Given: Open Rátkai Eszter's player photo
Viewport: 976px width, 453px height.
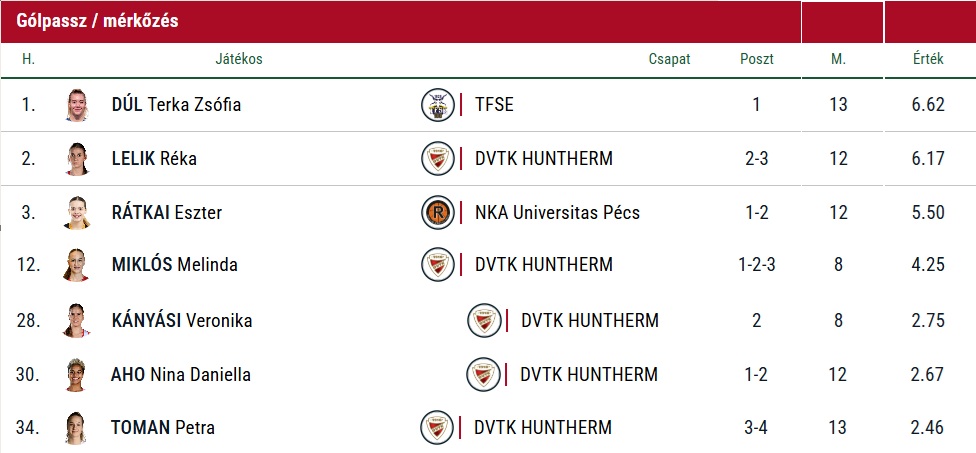Looking at the screenshot, I should coord(77,212).
